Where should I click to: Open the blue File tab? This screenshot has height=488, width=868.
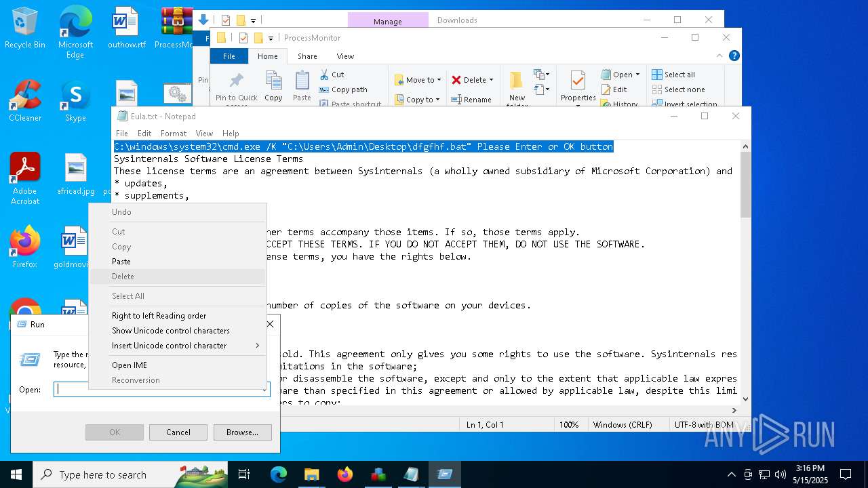point(229,56)
